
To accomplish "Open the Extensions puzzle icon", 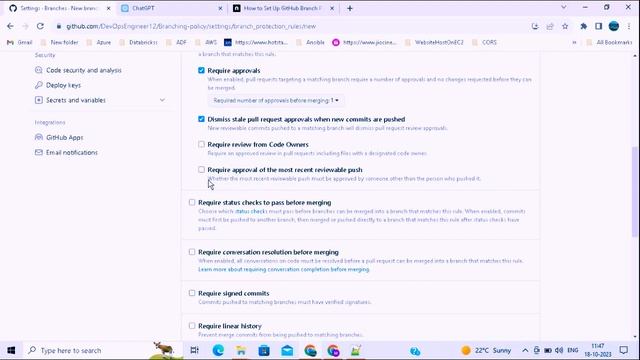I will pyautogui.click(x=584, y=26).
